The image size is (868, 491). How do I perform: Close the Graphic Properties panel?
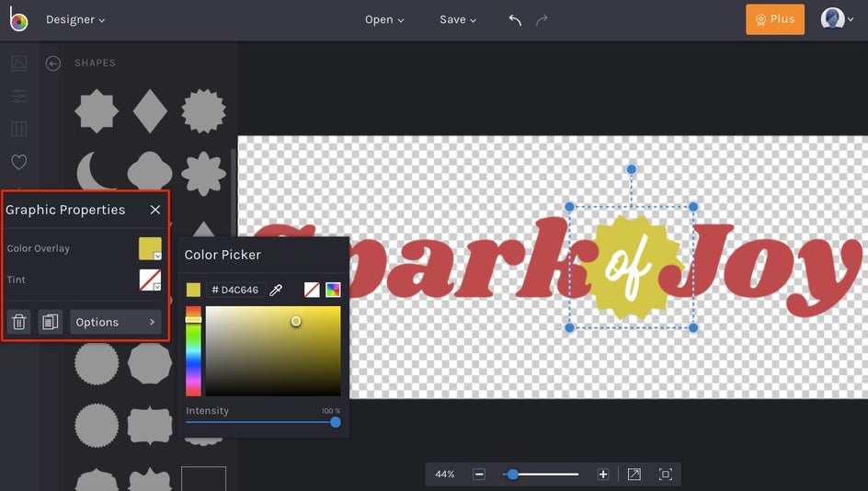[155, 210]
